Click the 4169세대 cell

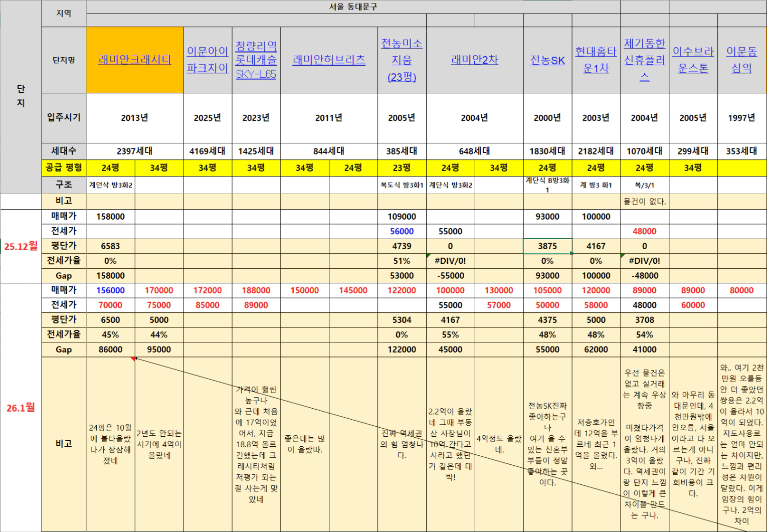208,151
